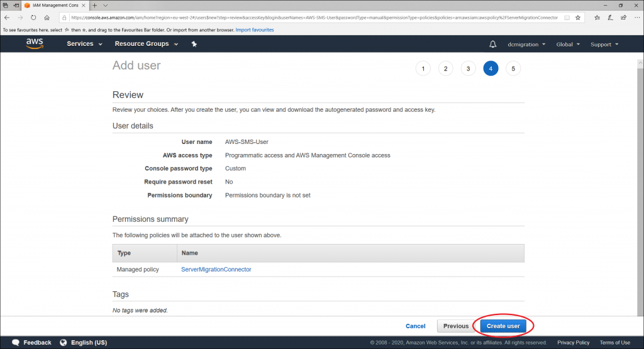
Task: Click the browser refresh icon
Action: pyautogui.click(x=33, y=18)
